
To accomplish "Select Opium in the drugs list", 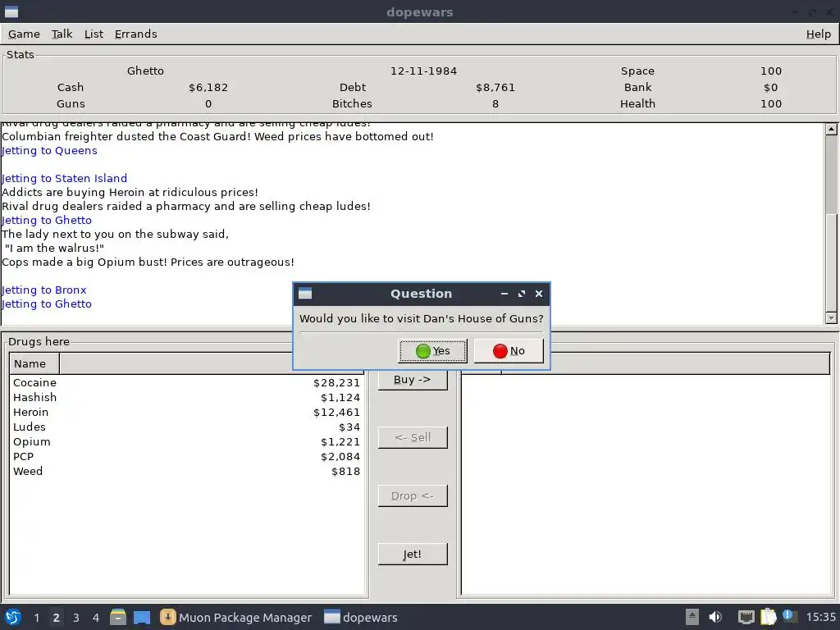I will [x=186, y=441].
